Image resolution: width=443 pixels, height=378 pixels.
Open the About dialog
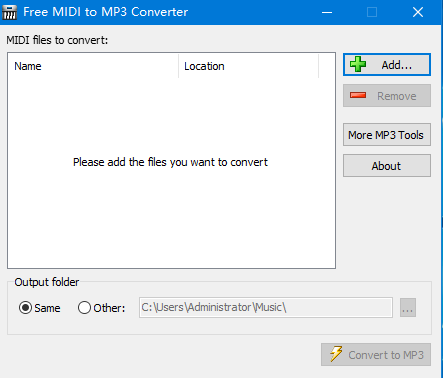click(387, 166)
